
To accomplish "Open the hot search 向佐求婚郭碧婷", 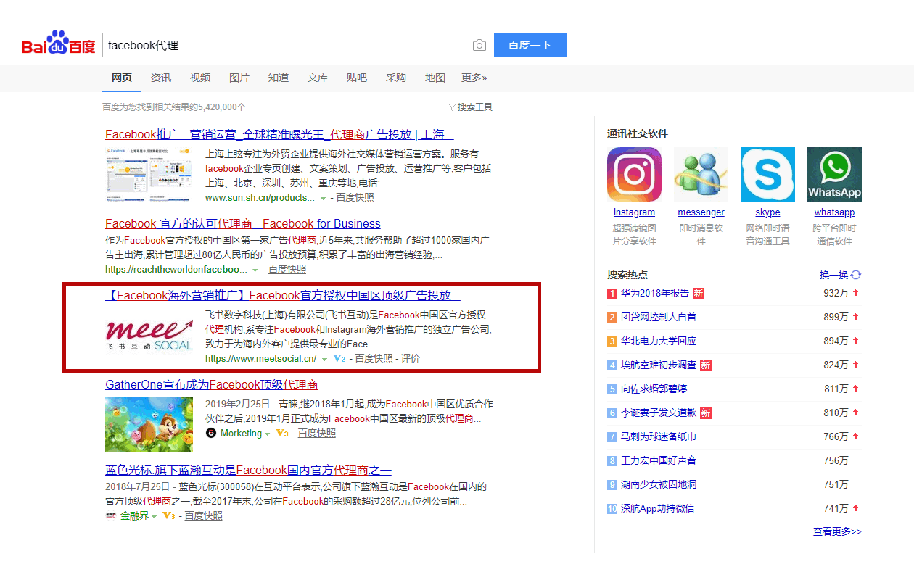I will tap(654, 389).
